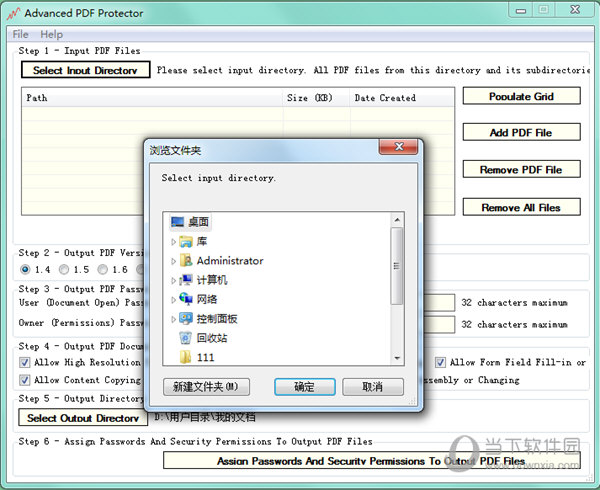
Task: Select PDF version 1.5 radio button
Action: 64,269
